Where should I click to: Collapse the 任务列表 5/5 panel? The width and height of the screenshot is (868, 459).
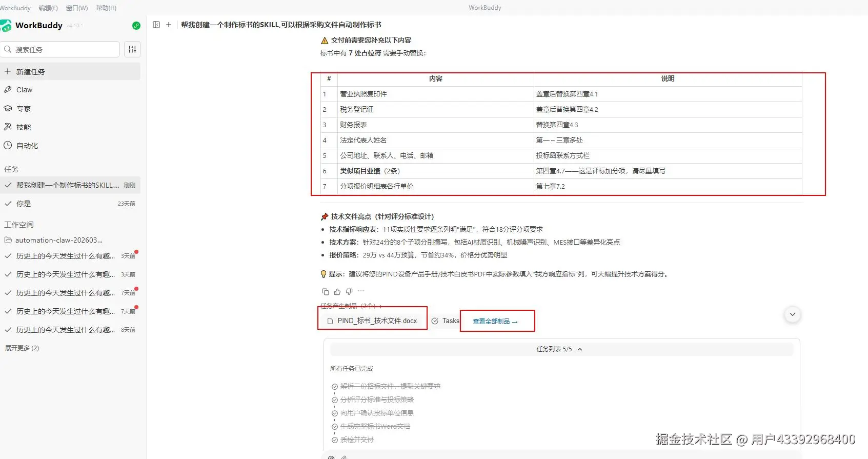click(x=561, y=349)
